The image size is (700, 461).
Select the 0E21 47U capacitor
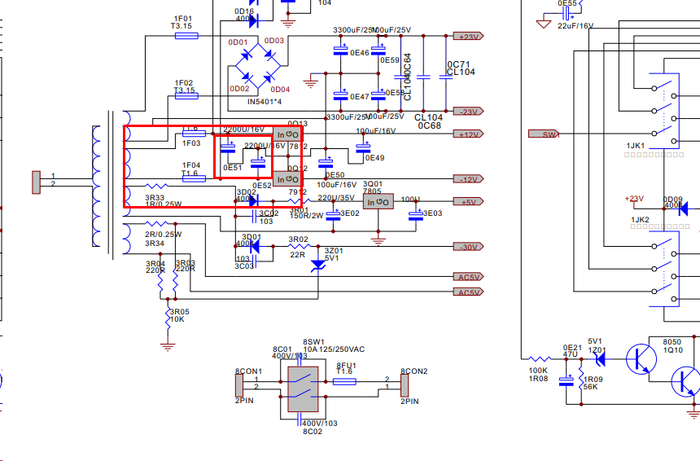point(567,381)
